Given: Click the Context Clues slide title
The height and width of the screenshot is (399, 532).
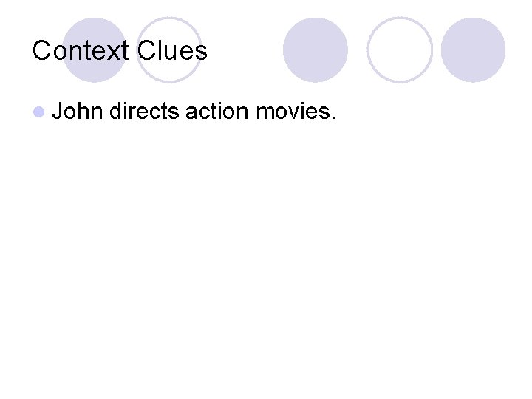Looking at the screenshot, I should (120, 50).
